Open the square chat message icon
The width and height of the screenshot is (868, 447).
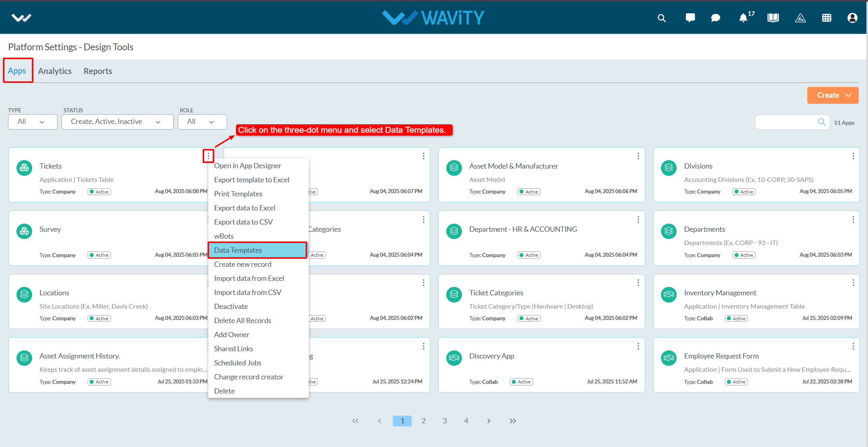(690, 18)
